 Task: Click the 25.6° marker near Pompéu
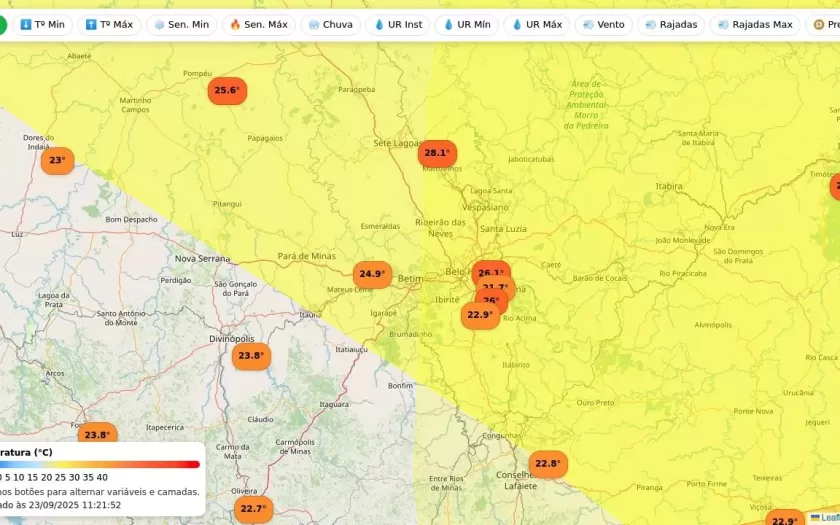[227, 91]
